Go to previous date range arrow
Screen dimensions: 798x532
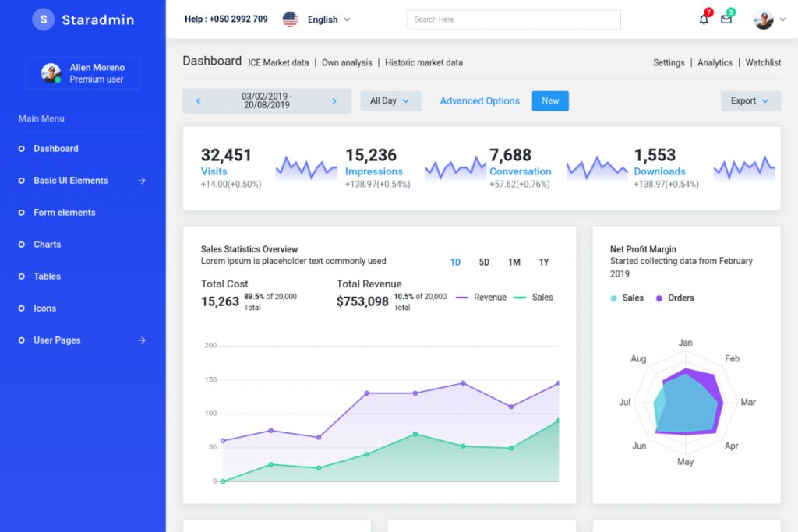pyautogui.click(x=199, y=100)
